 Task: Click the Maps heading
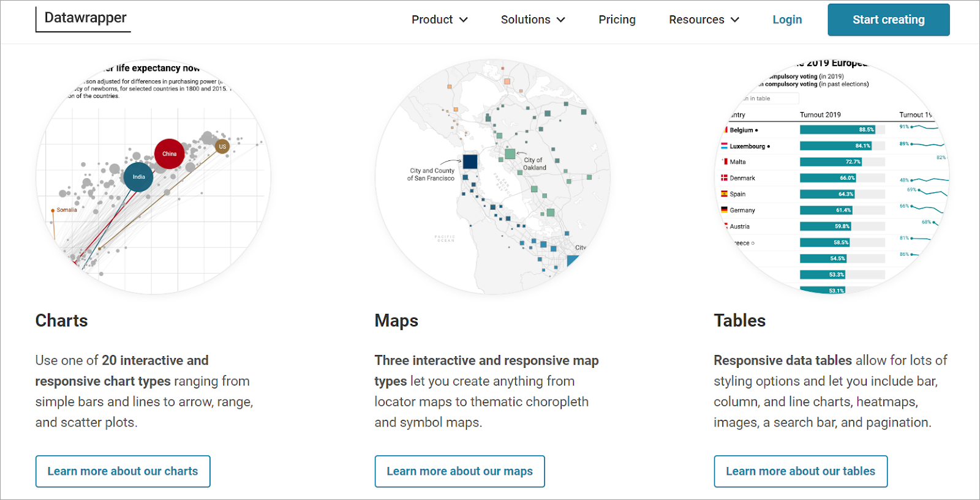(x=396, y=321)
